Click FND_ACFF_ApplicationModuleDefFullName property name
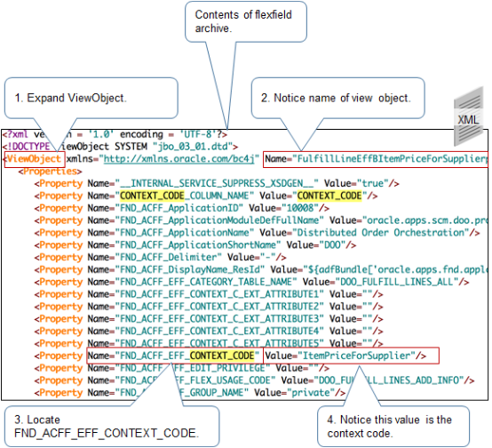This screenshot has width=492, height=448. pos(219,220)
